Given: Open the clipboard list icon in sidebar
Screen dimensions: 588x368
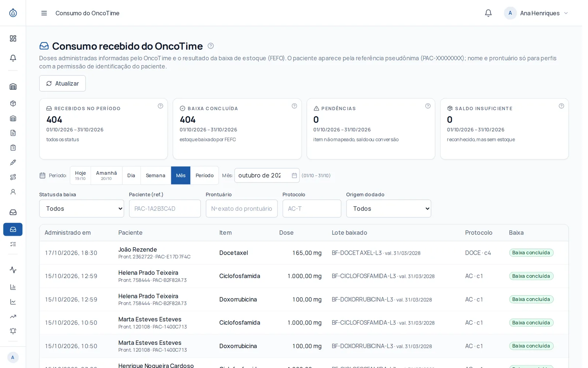Looking at the screenshot, I should (x=13, y=148).
